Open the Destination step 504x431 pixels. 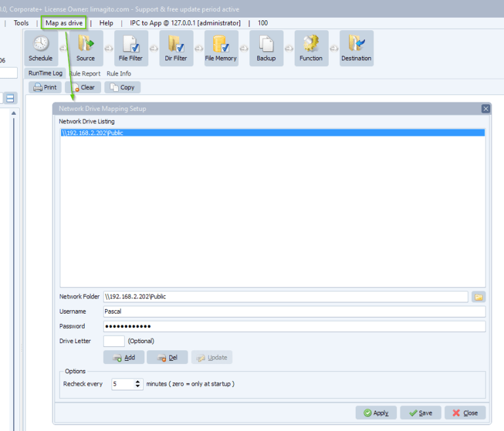(x=356, y=48)
